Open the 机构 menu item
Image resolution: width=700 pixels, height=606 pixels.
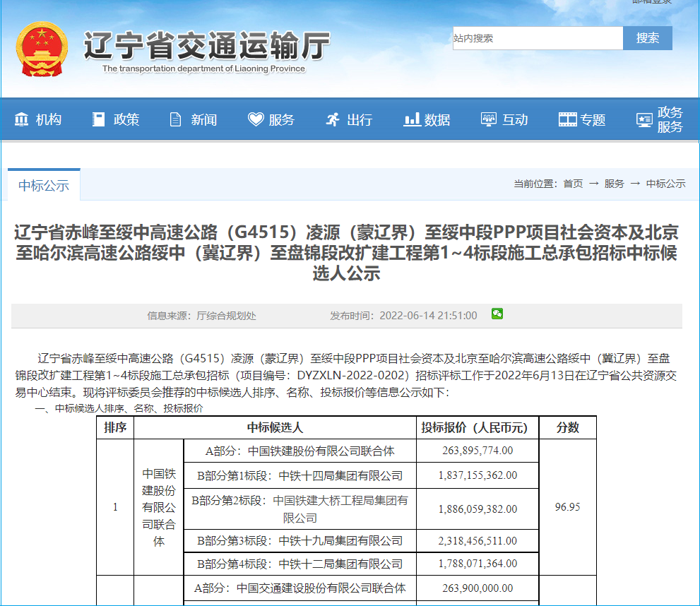coord(49,119)
